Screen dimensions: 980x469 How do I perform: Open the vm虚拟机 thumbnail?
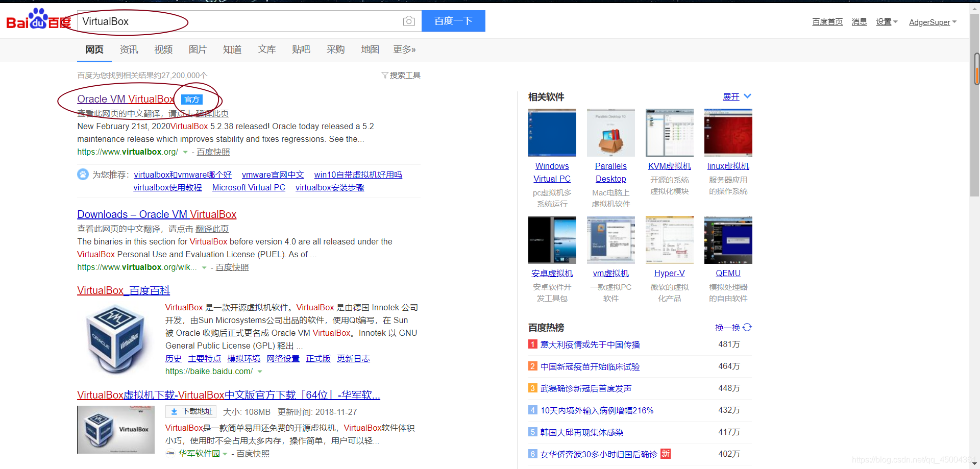pos(611,240)
